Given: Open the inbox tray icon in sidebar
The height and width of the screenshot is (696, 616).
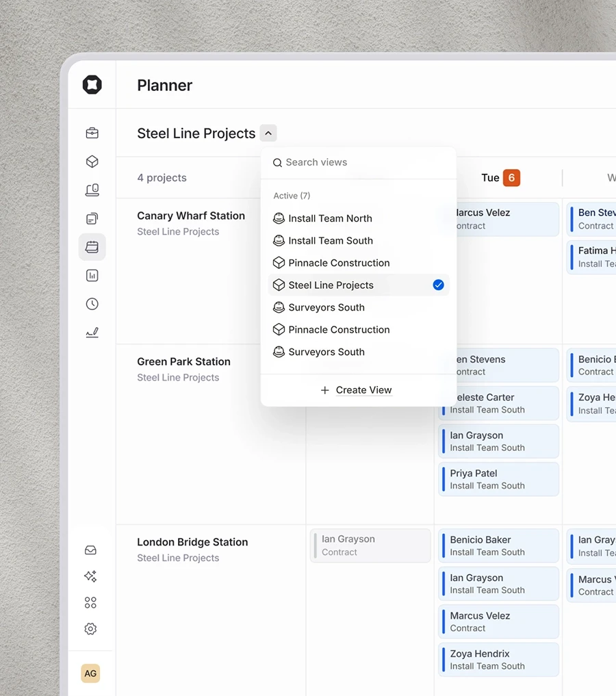Looking at the screenshot, I should [90, 550].
